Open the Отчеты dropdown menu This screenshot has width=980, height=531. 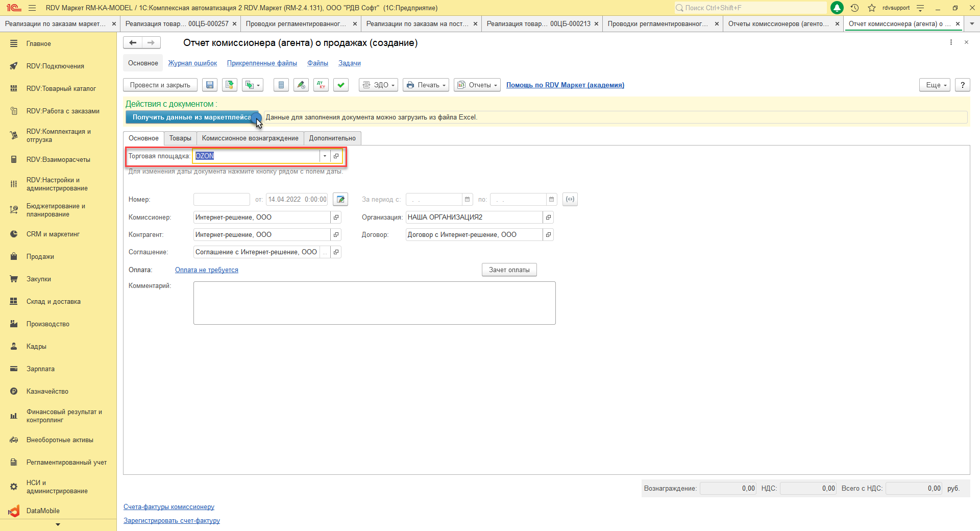click(477, 85)
